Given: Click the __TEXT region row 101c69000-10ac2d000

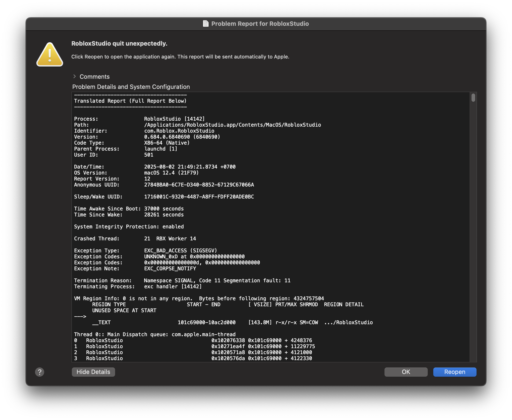Looking at the screenshot, I should coord(233,323).
